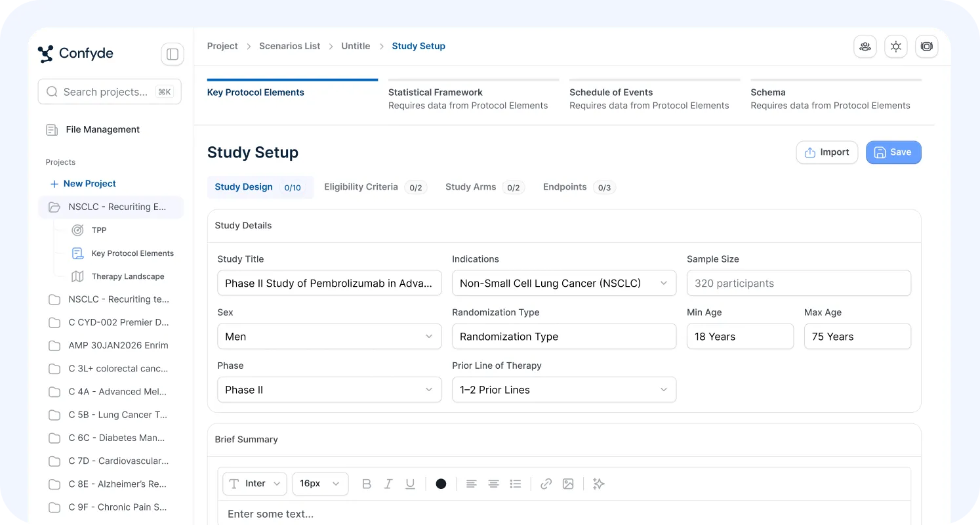Open the Inter font family dropdown

(255, 484)
